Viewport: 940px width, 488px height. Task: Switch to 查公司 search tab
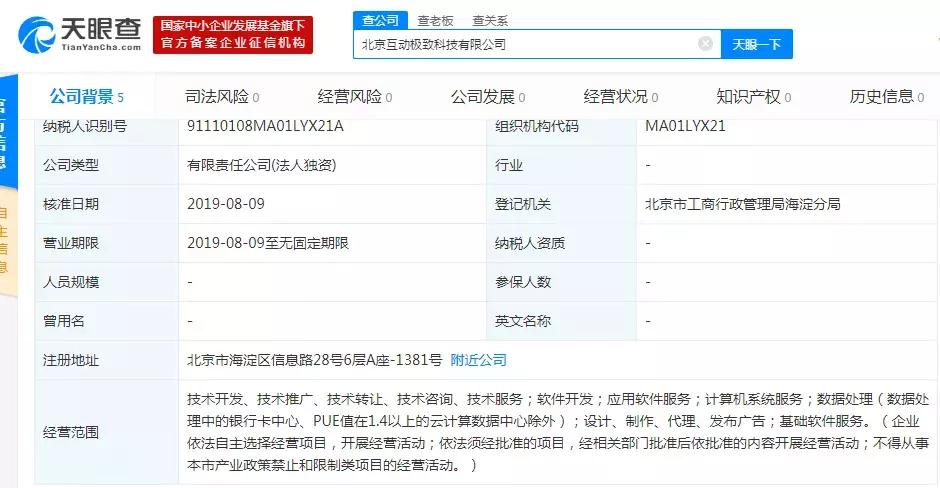[380, 20]
